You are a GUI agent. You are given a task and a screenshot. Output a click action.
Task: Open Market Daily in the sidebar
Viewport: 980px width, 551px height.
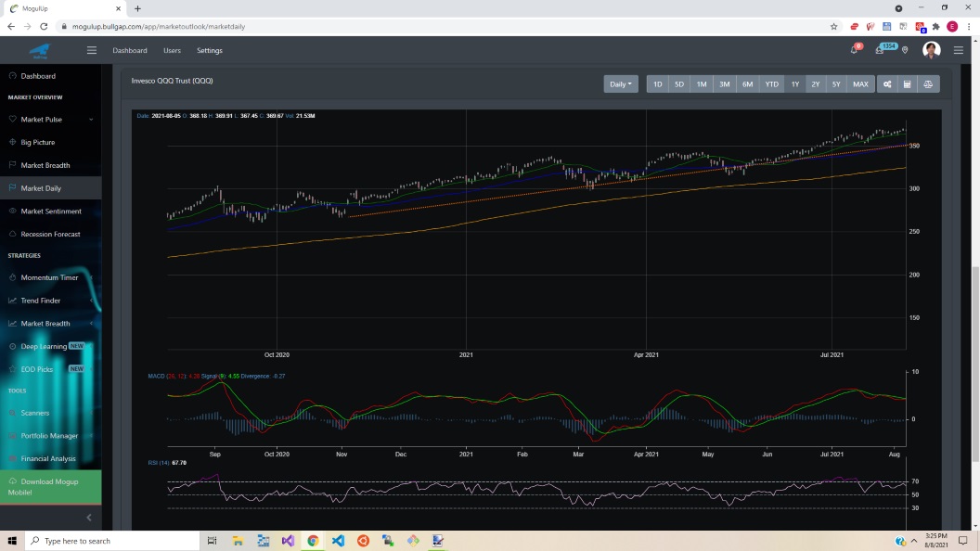51,188
